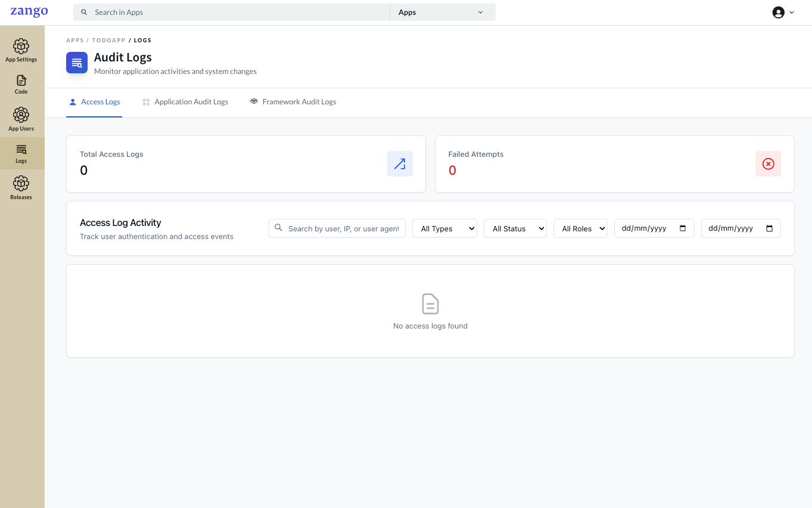Open calendar picker on second date field
Viewport: 812px width, 508px height.
(769, 228)
